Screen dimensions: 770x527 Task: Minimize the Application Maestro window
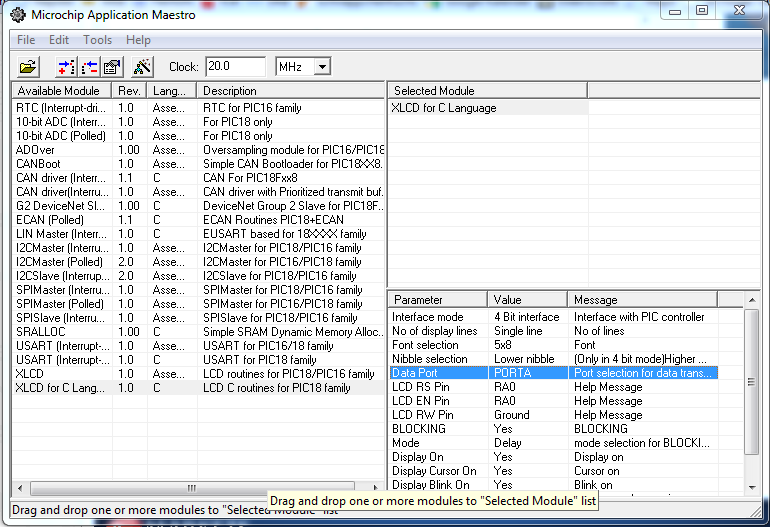pyautogui.click(x=675, y=11)
